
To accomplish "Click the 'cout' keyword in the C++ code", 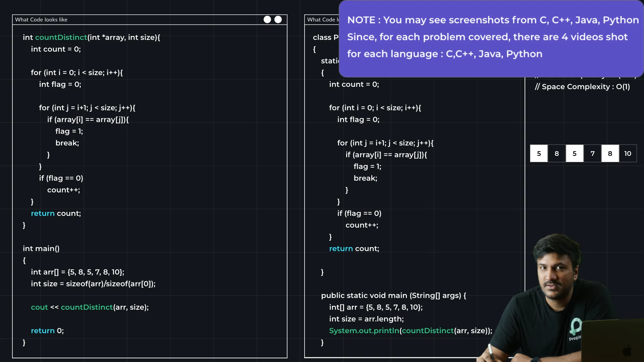I will click(39, 307).
